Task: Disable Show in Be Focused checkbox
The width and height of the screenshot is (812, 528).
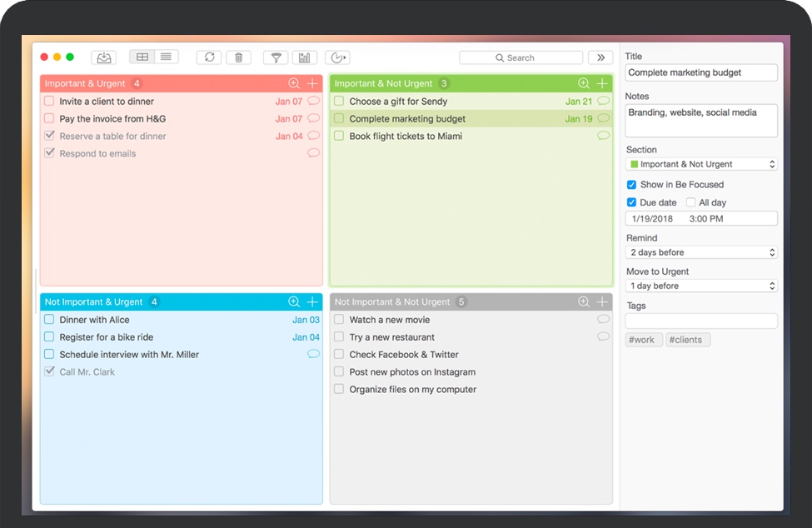Action: click(631, 185)
